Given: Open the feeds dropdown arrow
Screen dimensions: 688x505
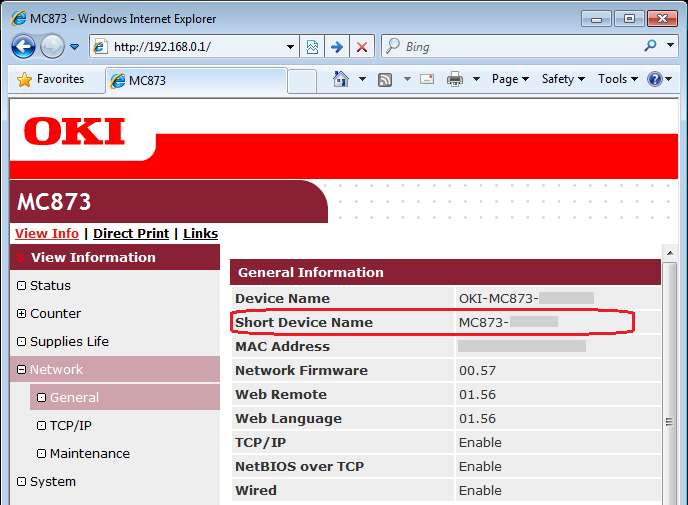Looking at the screenshot, I should tap(407, 79).
